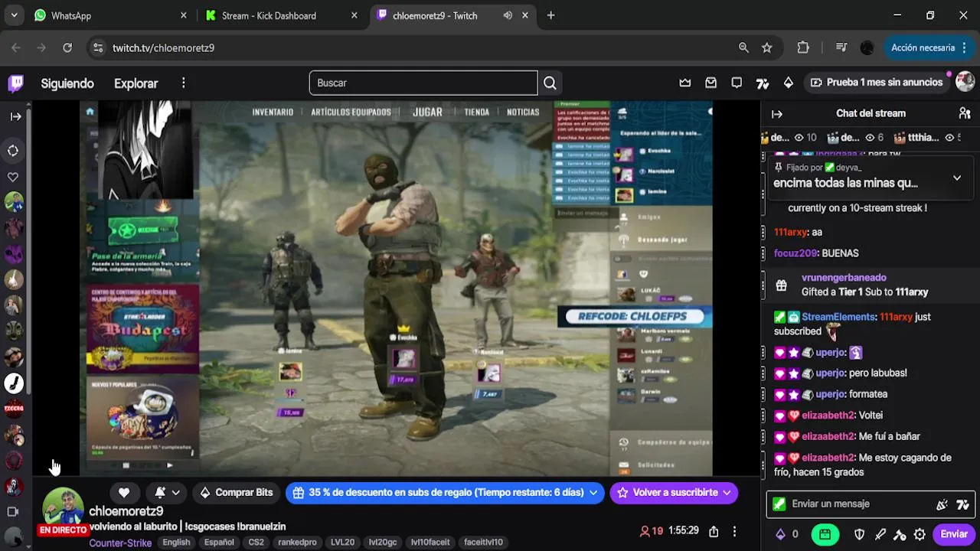The width and height of the screenshot is (980, 551).
Task: Expand the left followed-channels sidebar
Action: point(15,116)
